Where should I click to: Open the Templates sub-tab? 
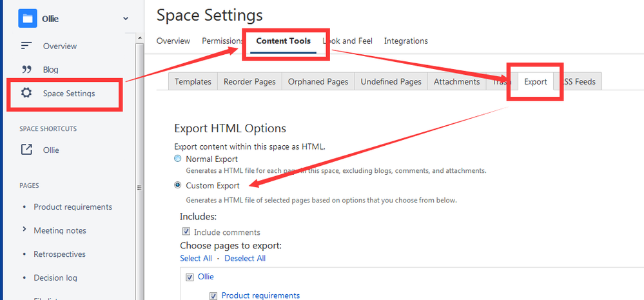point(193,81)
